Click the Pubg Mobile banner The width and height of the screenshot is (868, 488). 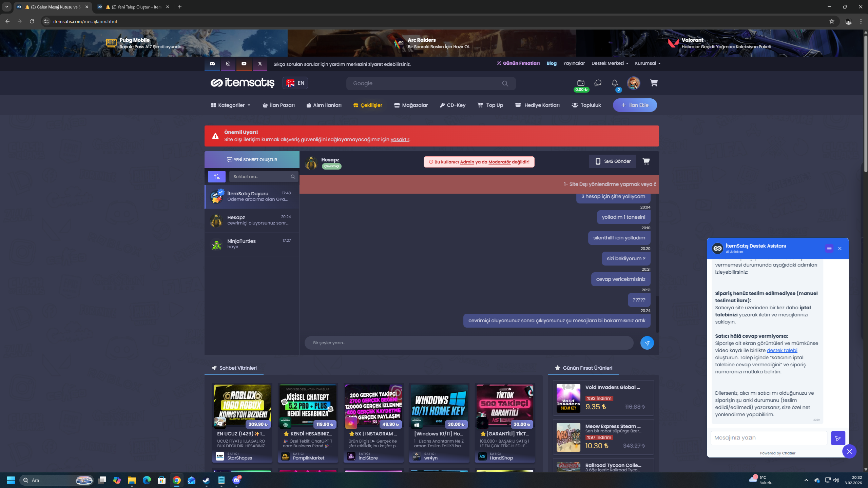[144, 43]
